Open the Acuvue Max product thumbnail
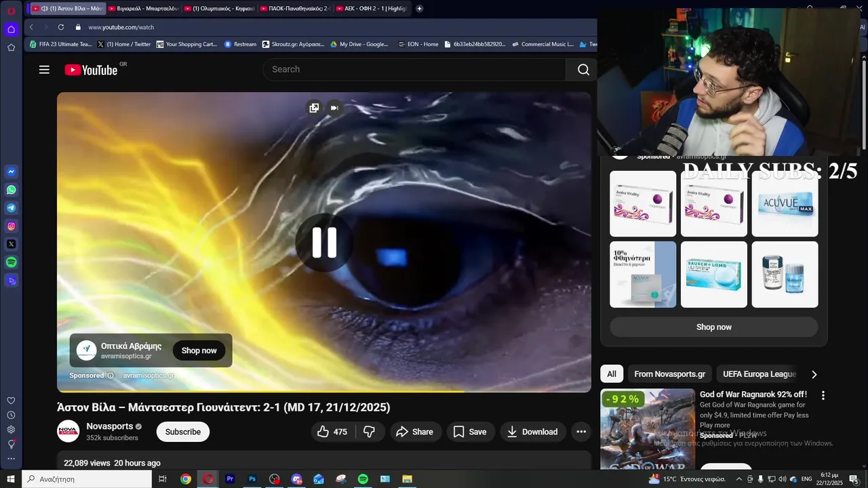This screenshot has height=488, width=868. point(785,204)
